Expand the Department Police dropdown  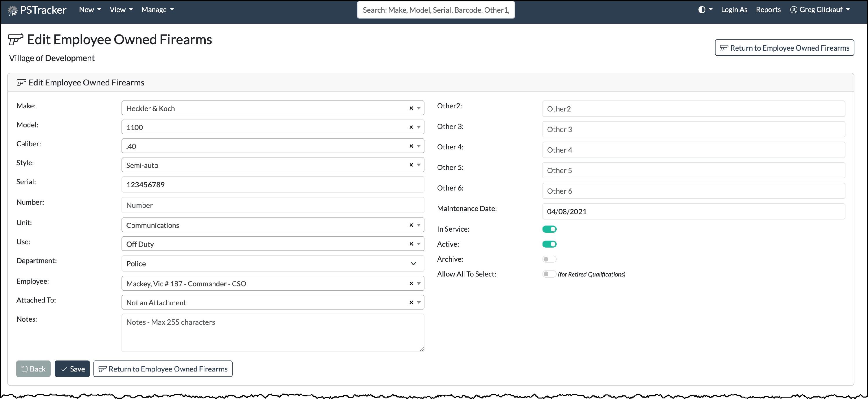point(413,263)
